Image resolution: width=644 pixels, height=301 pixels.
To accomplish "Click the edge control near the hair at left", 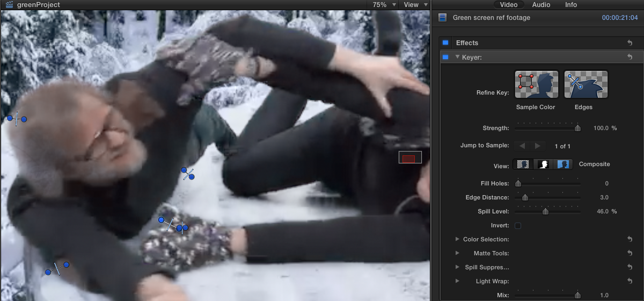I will (16, 119).
